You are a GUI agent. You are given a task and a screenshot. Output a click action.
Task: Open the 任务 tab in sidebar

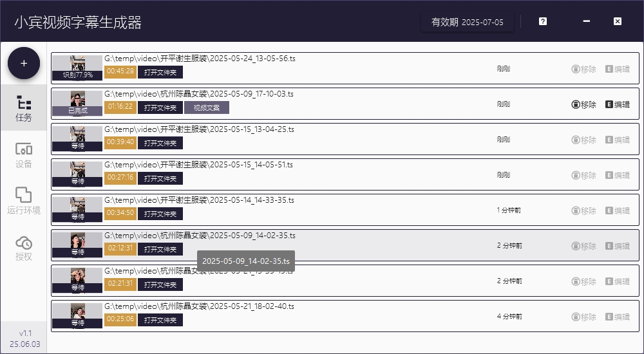pos(24,109)
